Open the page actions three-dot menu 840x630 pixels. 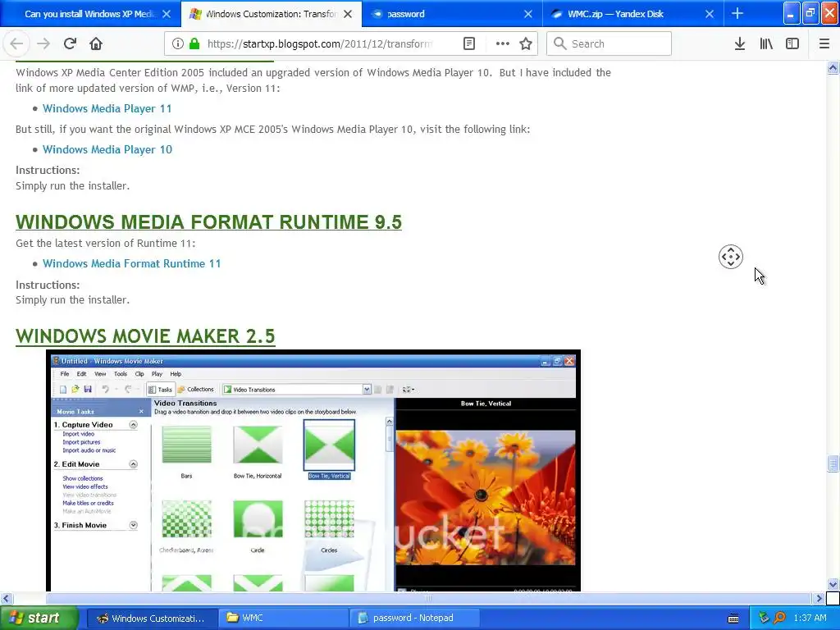click(x=503, y=43)
